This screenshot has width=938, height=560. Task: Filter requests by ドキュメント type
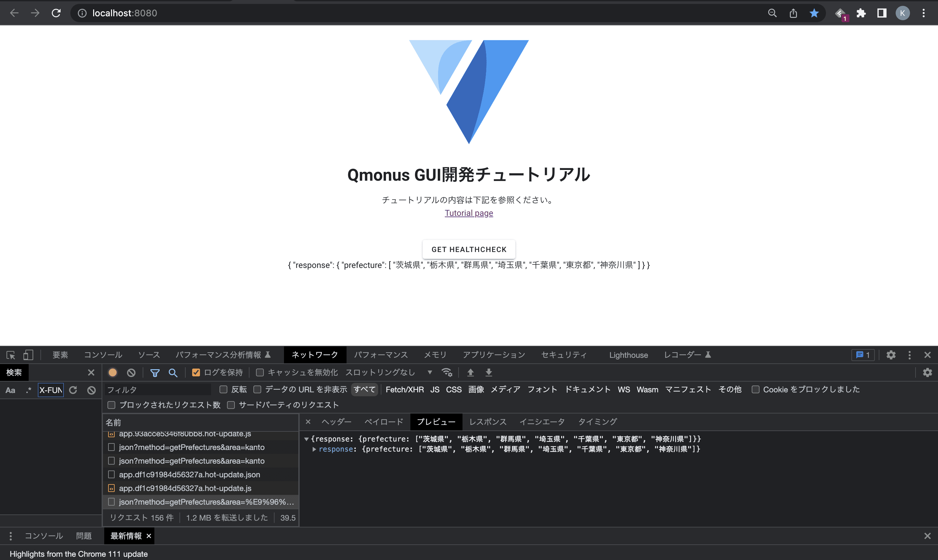click(x=587, y=390)
